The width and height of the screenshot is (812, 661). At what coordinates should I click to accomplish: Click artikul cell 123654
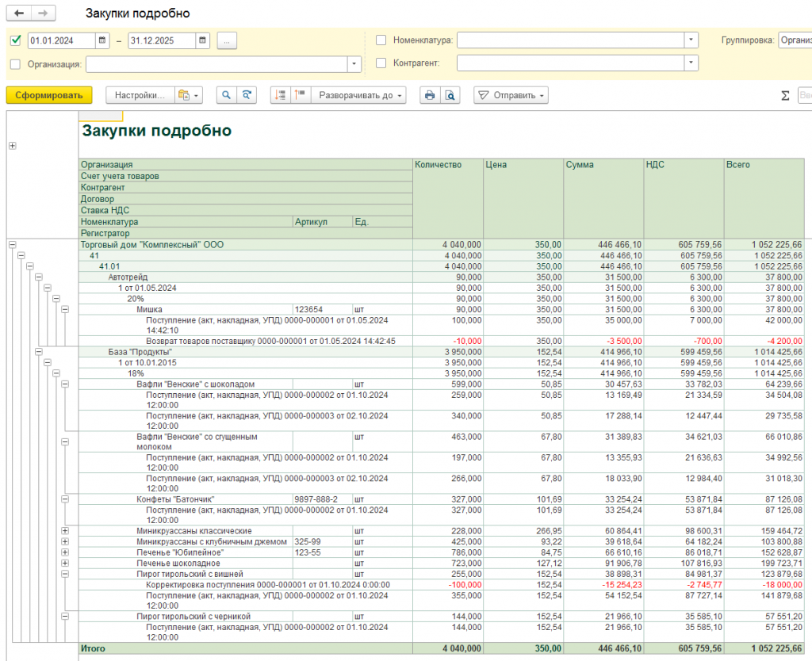click(323, 309)
